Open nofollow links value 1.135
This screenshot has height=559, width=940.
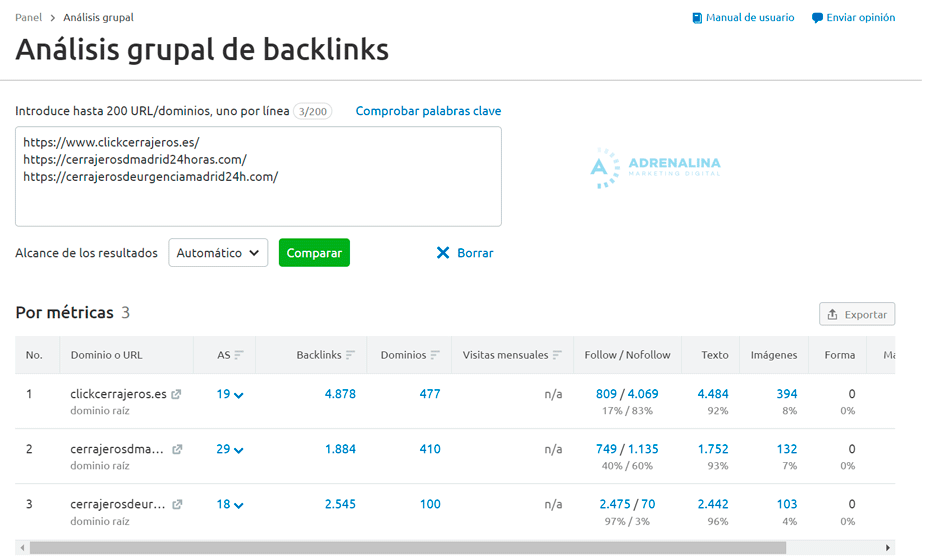(643, 449)
